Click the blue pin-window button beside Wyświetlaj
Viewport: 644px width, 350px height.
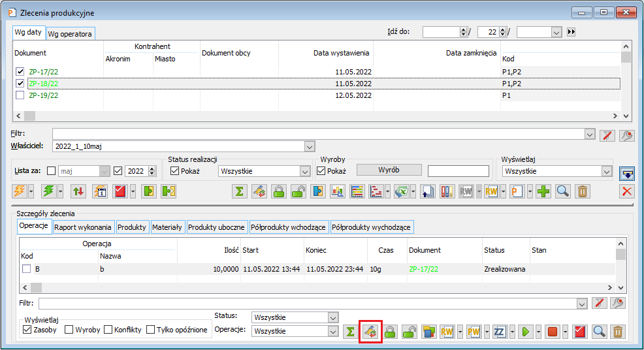coord(627,173)
